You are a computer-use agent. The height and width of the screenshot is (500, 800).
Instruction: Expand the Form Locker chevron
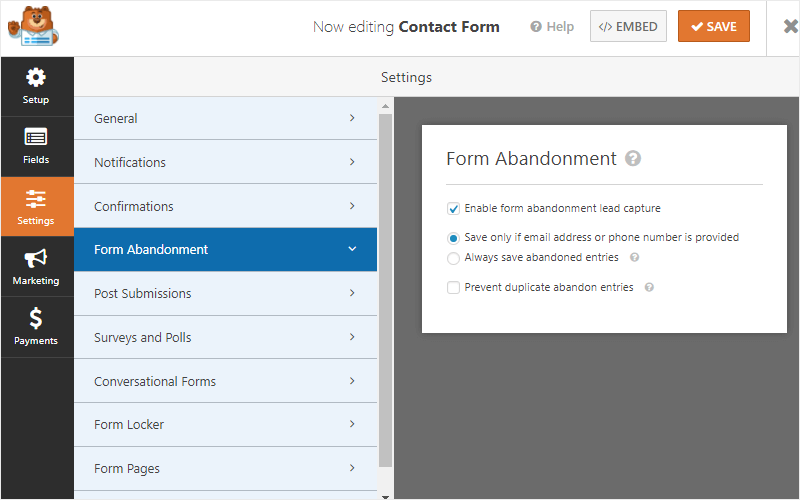pyautogui.click(x=352, y=424)
